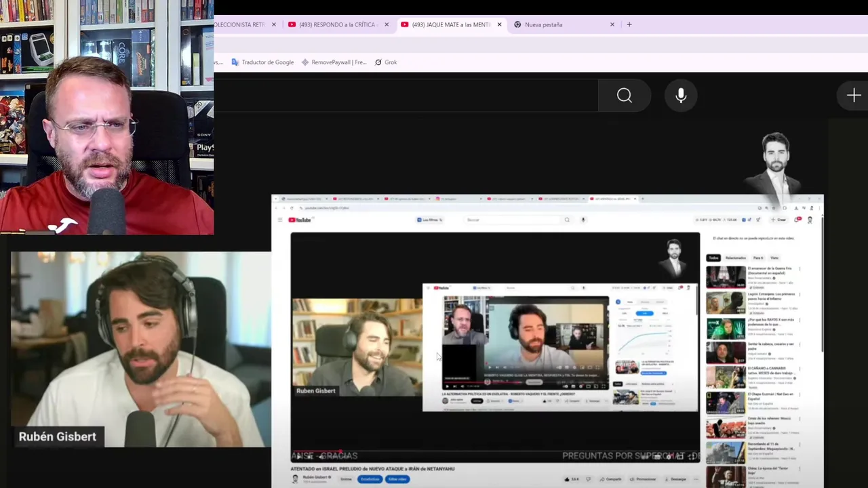The width and height of the screenshot is (868, 488).
Task: Open options for RAYOS X video
Action: pos(800,319)
